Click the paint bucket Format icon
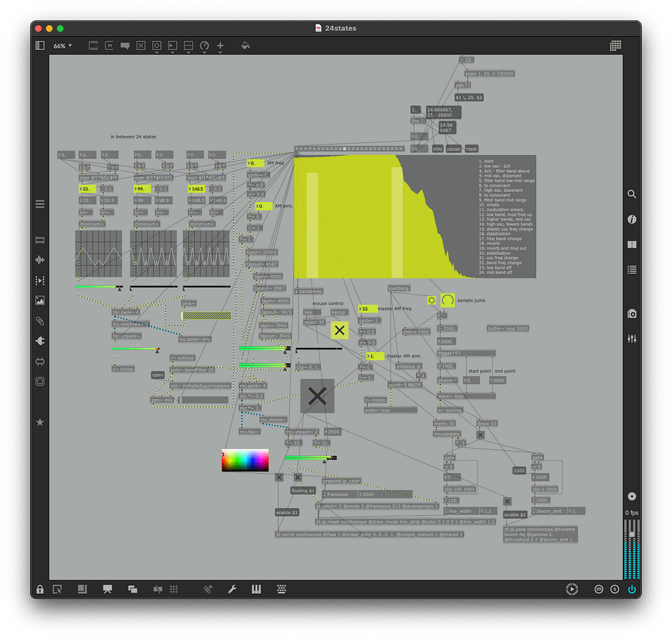672x639 pixels. click(x=245, y=46)
